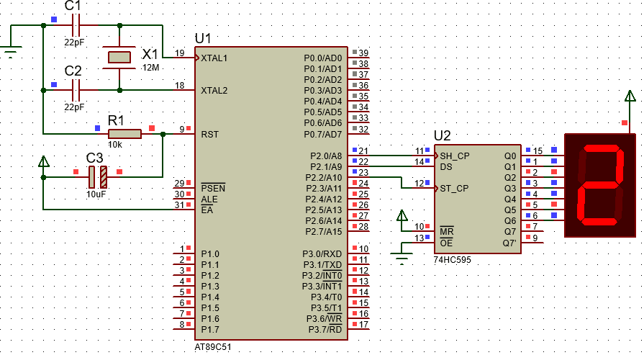Click the P1.7 pin label
This screenshot has height=355, width=644.
tap(210, 330)
